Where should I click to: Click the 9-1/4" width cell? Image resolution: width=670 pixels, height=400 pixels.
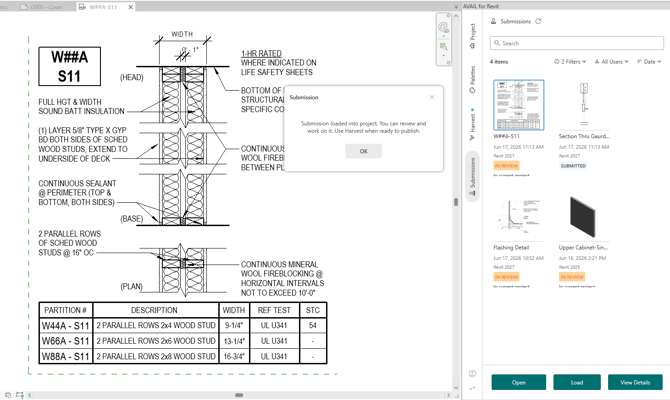click(x=234, y=326)
